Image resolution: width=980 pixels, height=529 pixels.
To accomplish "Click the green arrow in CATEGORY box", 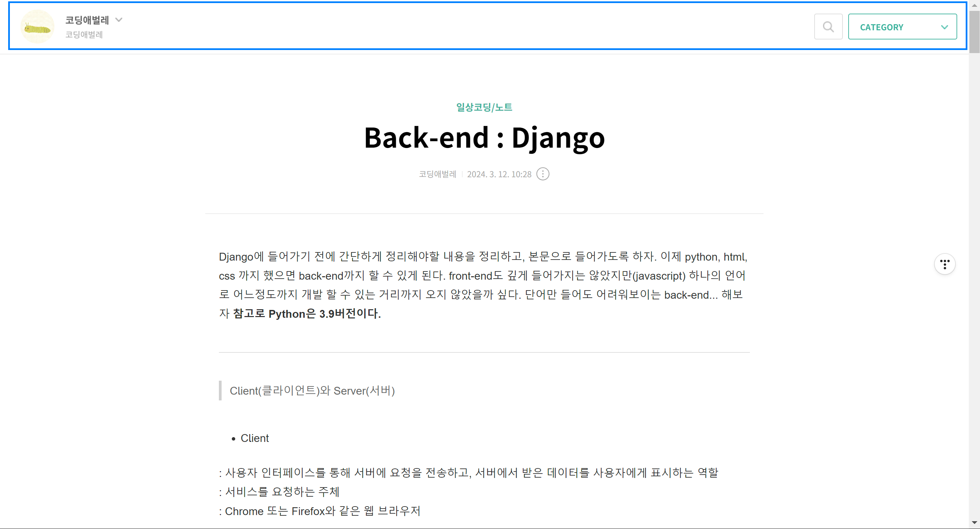I will click(x=944, y=27).
